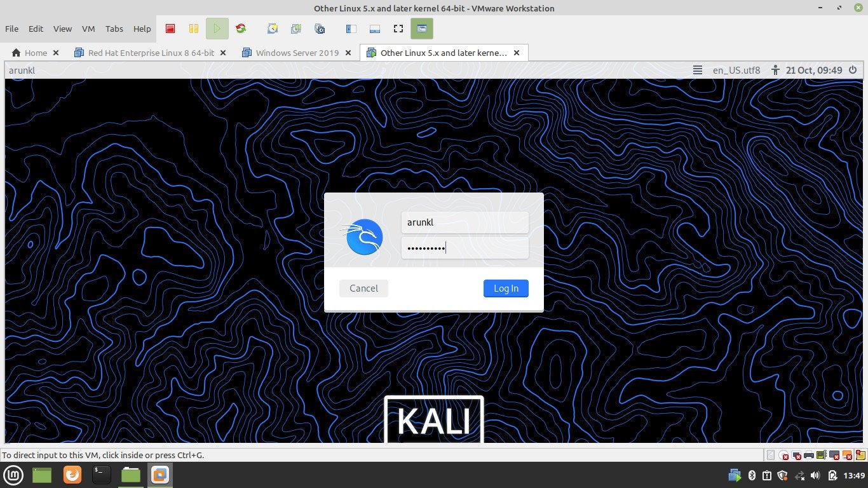Revert to snapshot using the toolbar icon

tap(296, 29)
